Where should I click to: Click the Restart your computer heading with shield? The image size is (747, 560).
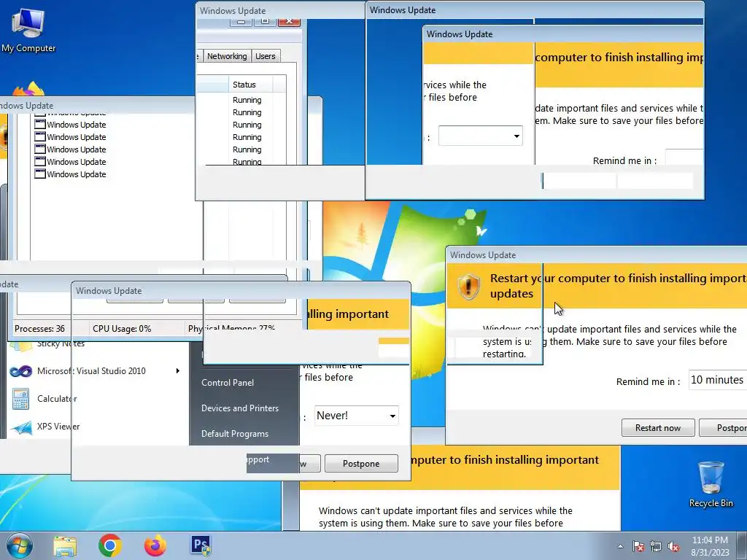pos(618,286)
